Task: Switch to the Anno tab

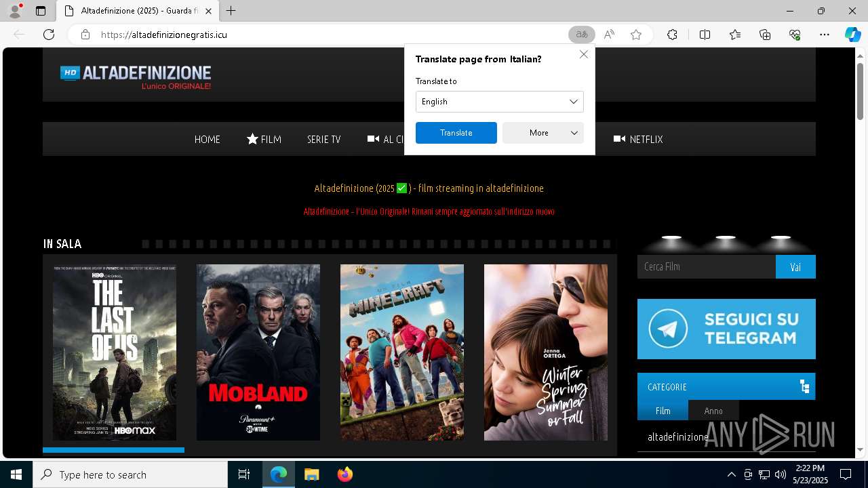Action: (713, 411)
